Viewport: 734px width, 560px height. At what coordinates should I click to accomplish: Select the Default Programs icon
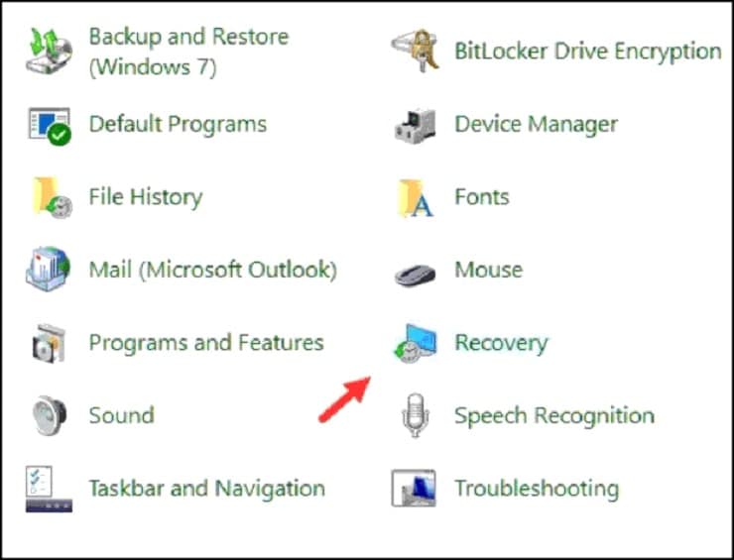point(50,125)
